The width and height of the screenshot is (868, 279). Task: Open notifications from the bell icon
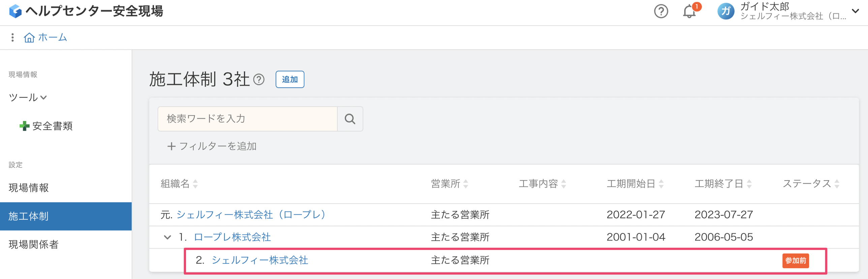tap(689, 11)
